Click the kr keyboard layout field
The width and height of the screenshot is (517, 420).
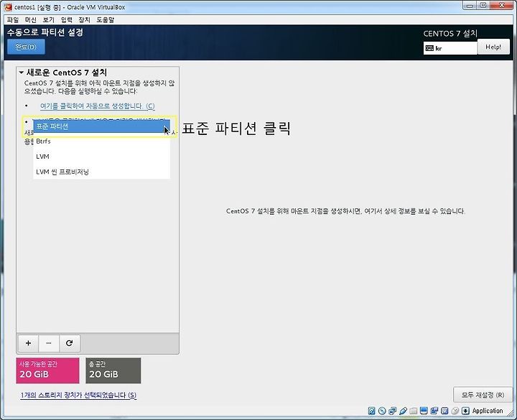pyautogui.click(x=450, y=48)
